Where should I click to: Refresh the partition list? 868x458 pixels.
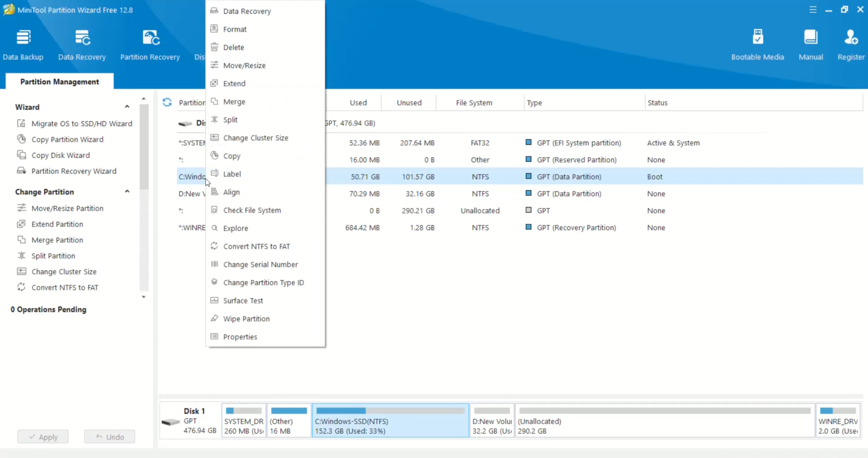click(x=167, y=102)
